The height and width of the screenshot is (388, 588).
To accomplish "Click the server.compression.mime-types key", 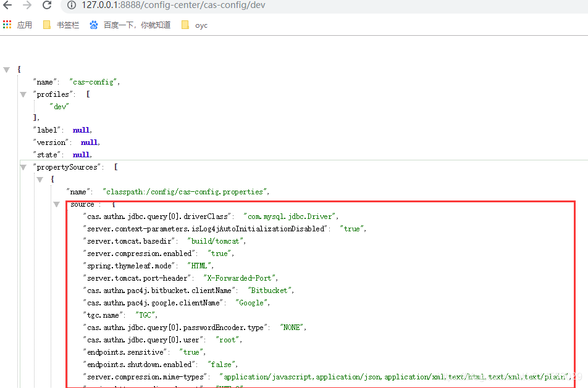I will point(145,377).
